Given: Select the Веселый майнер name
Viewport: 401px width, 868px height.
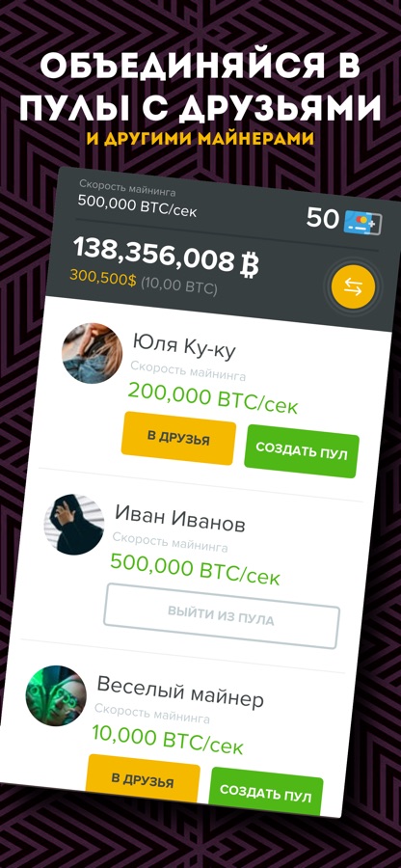Looking at the screenshot, I should pos(180,693).
